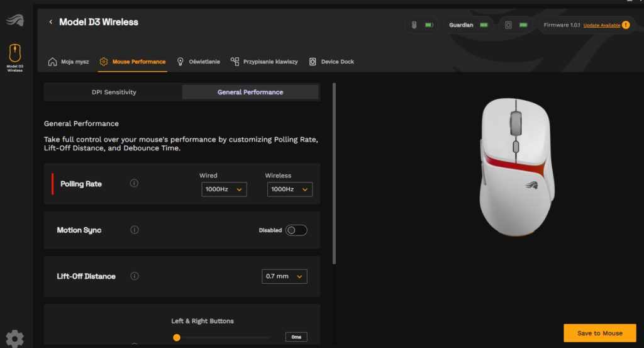The image size is (644, 348).
Task: Click the orange firmware warning icon
Action: coord(625,25)
